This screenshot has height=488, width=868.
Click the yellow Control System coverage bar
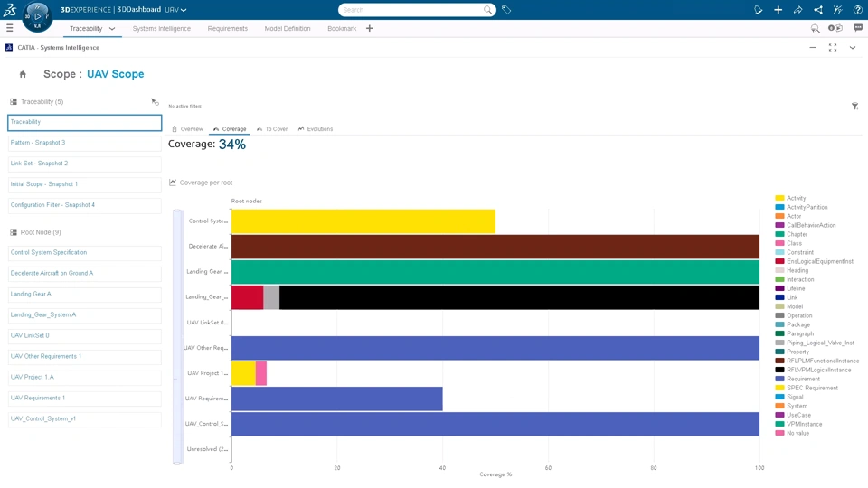(x=363, y=221)
